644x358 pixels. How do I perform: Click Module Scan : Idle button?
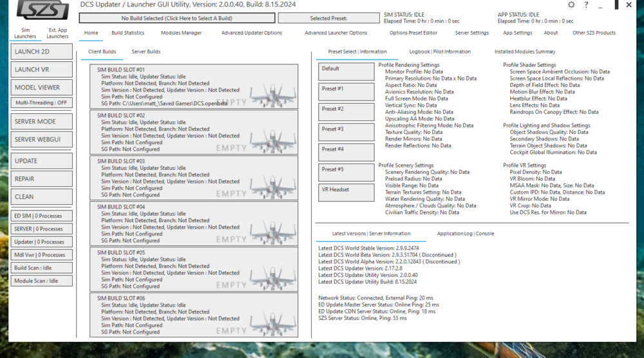click(x=41, y=281)
